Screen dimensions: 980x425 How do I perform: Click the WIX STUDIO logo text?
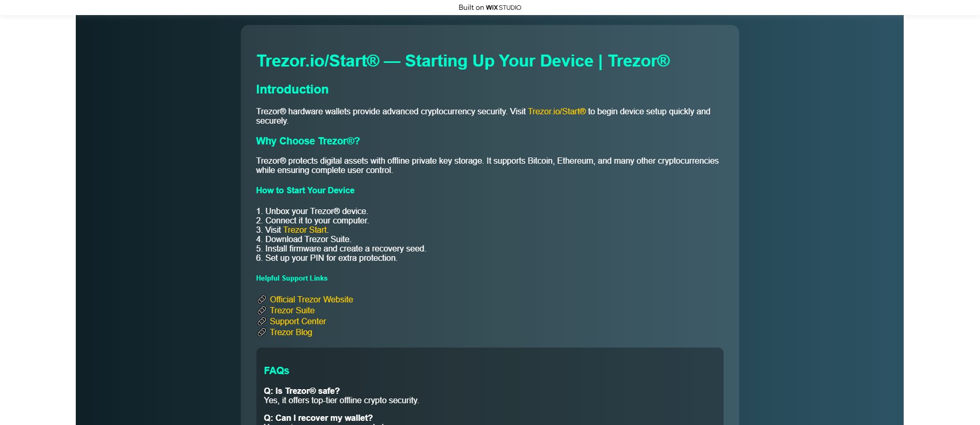503,7
